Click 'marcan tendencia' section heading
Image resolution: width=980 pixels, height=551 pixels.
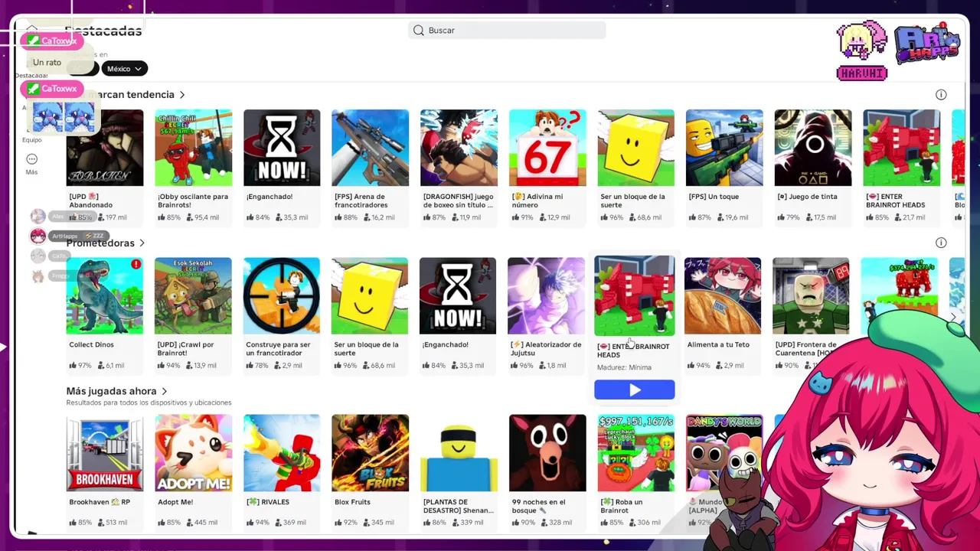131,95
